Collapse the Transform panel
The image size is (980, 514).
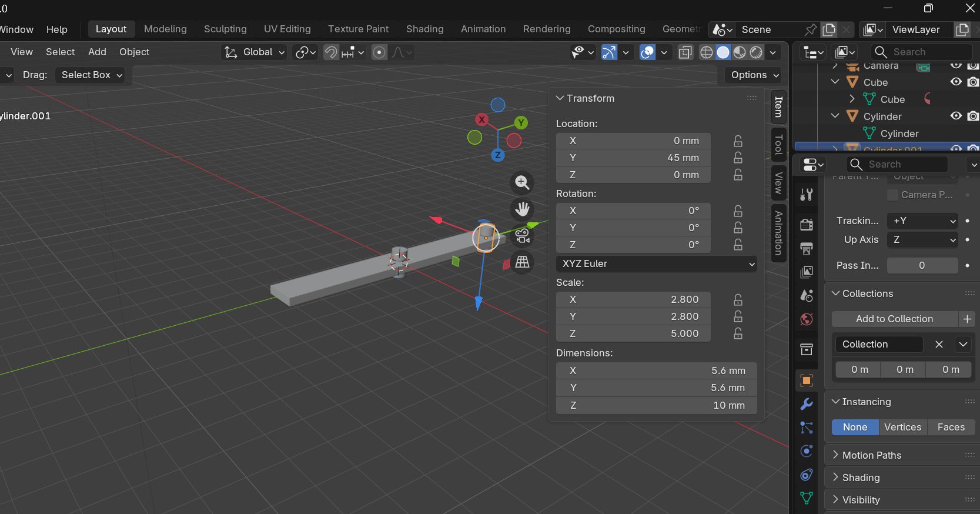pyautogui.click(x=560, y=98)
